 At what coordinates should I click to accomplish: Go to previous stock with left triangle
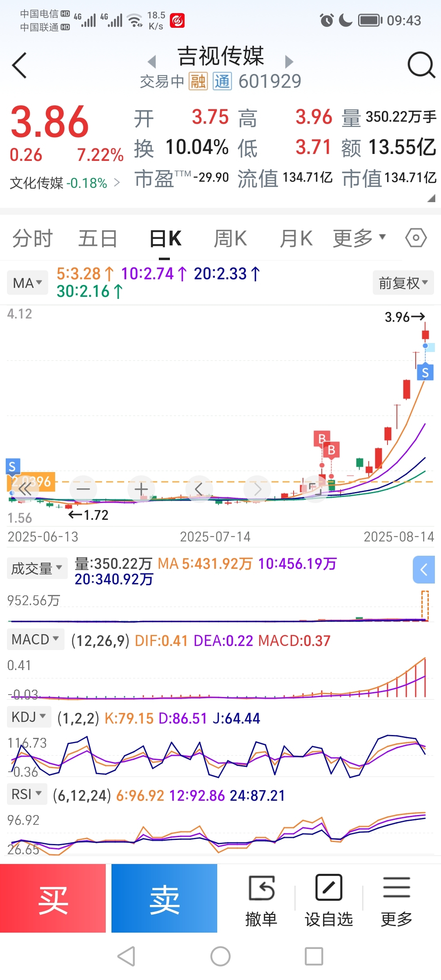pyautogui.click(x=152, y=62)
